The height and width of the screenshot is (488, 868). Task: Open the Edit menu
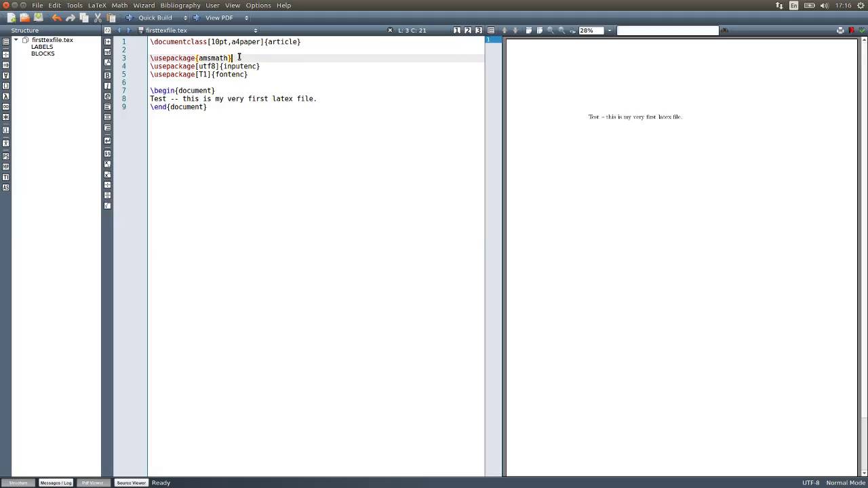point(54,5)
